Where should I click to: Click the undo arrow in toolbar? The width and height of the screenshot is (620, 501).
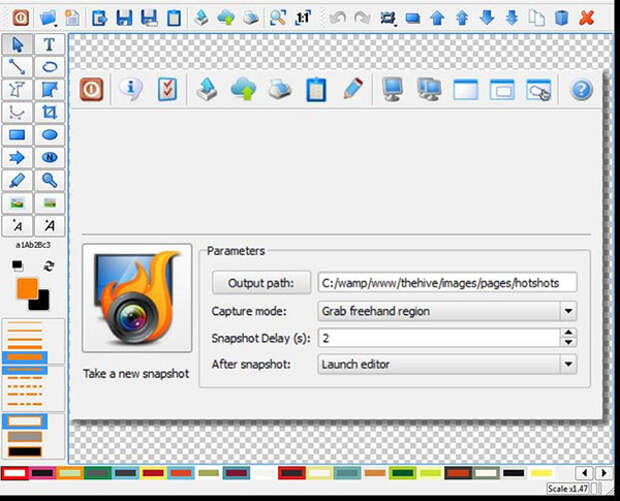(338, 18)
